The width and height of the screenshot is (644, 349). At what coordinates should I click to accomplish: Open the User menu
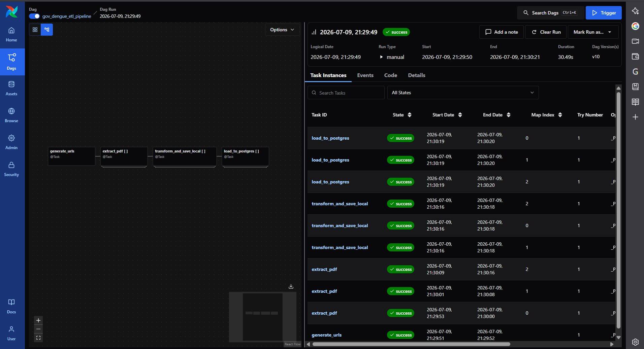(11, 333)
